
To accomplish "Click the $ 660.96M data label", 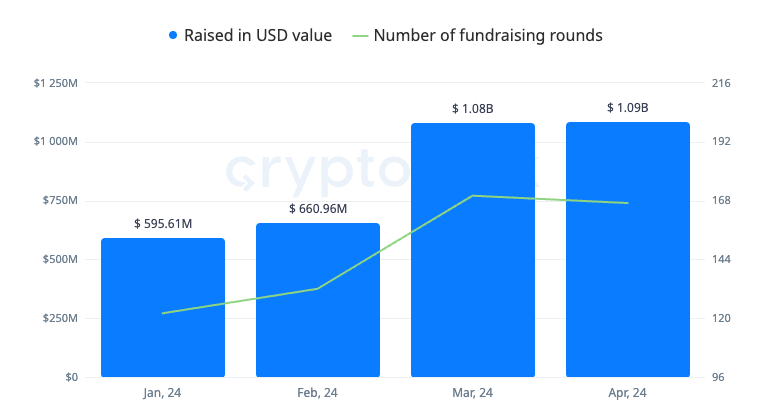I will click(x=318, y=209).
